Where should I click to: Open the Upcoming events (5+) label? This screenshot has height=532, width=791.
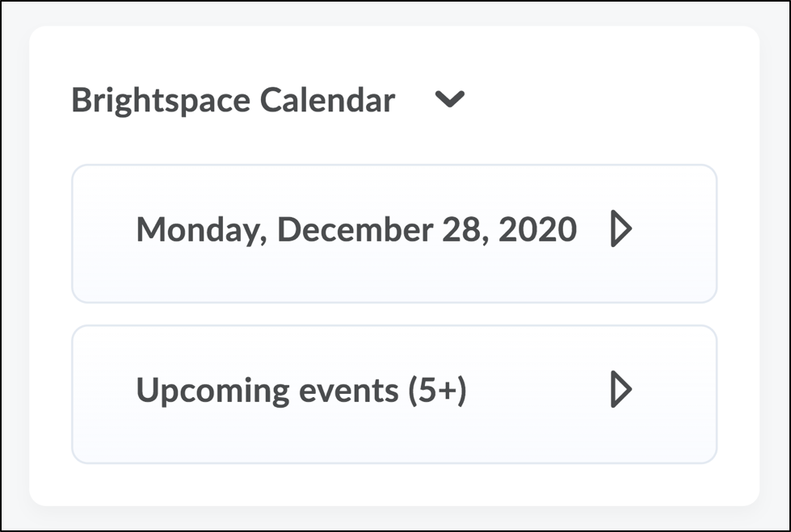click(x=301, y=391)
